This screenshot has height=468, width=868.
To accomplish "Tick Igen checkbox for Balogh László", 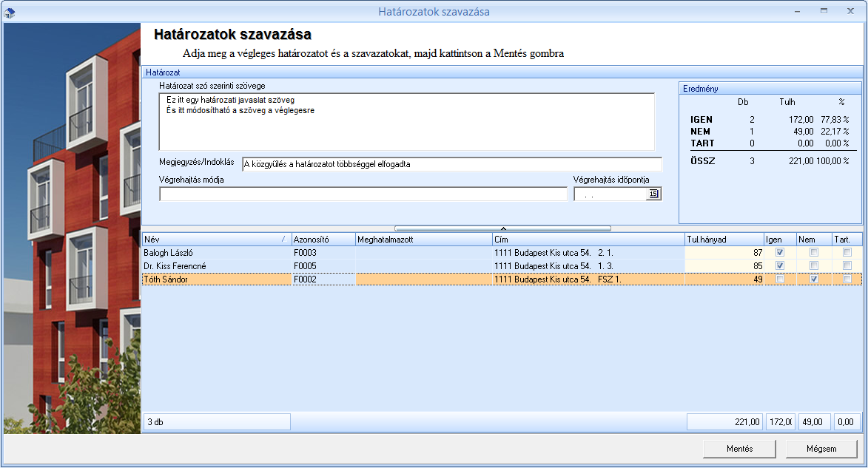I will (780, 252).
